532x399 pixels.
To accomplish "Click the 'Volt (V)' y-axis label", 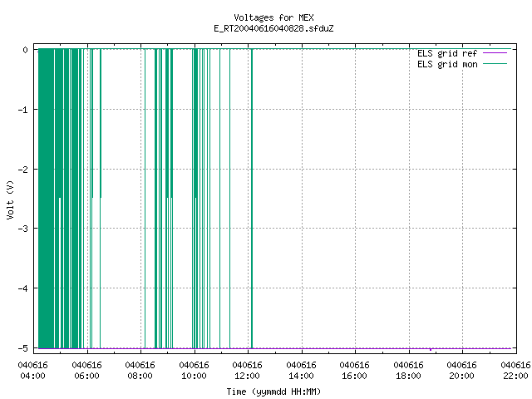I will 10,199.
